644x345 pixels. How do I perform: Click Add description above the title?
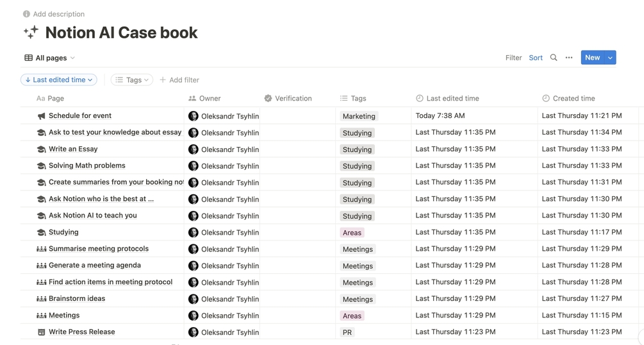tap(58, 14)
